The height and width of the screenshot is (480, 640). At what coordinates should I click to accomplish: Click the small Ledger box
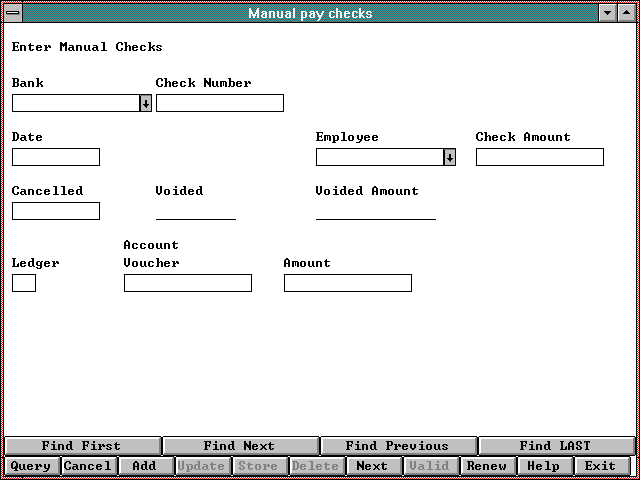point(24,283)
